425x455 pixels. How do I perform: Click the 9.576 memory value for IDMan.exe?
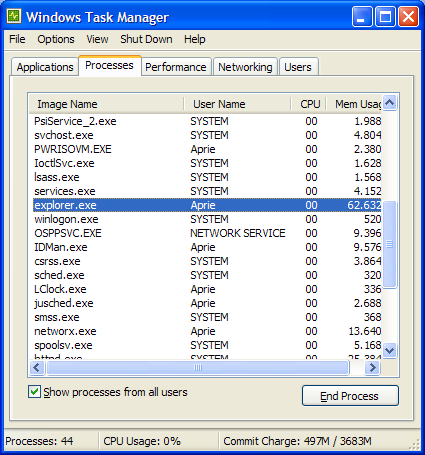[x=367, y=247]
